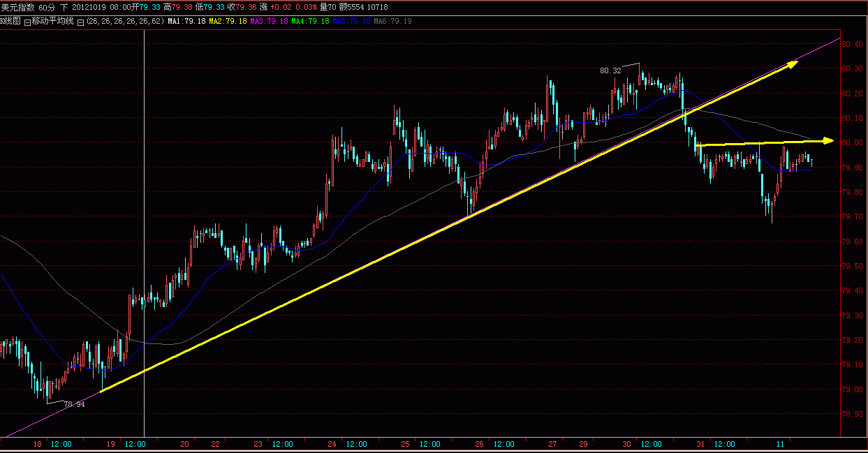Image resolution: width=868 pixels, height=453 pixels.
Task: Select the white MA1:79.18 legend
Action: pos(186,22)
